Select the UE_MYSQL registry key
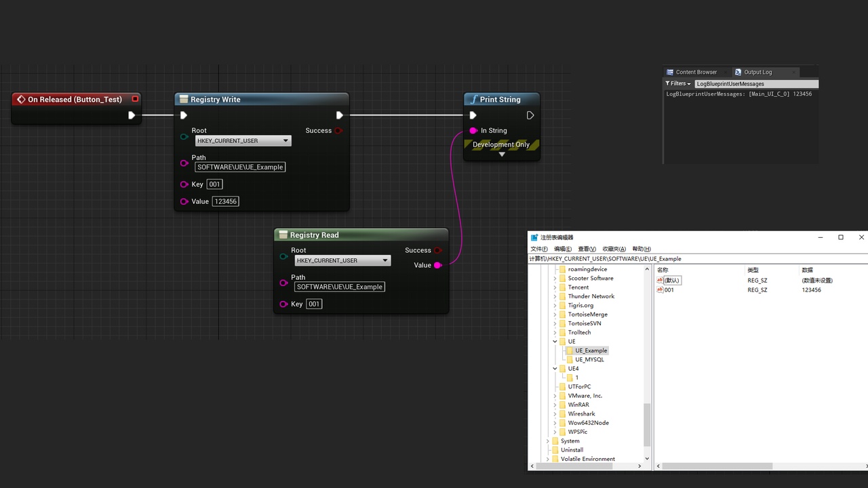The image size is (868, 488). click(589, 360)
